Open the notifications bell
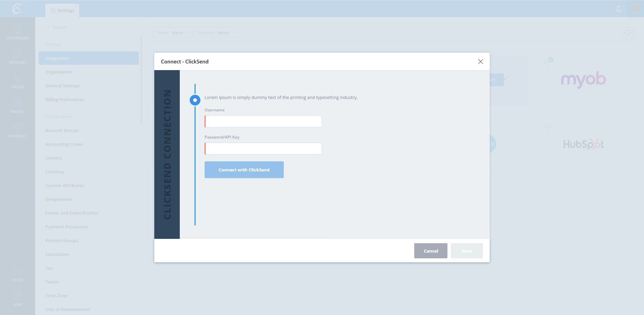This screenshot has height=315, width=644. (619, 9)
